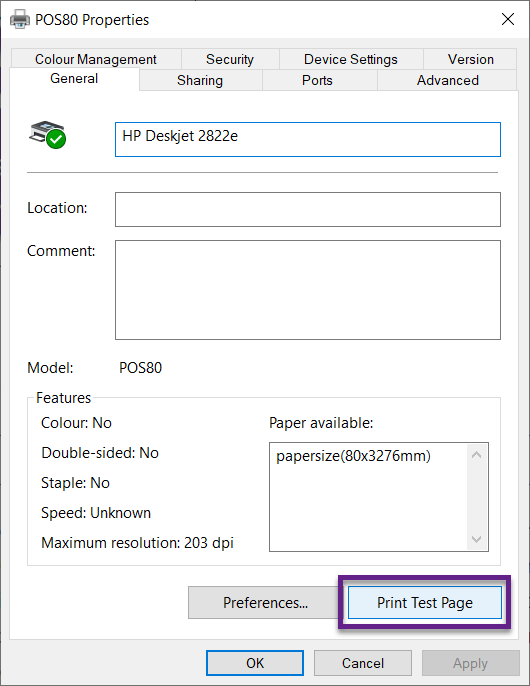Close the POS80 Properties dialog
530x686 pixels.
click(508, 19)
